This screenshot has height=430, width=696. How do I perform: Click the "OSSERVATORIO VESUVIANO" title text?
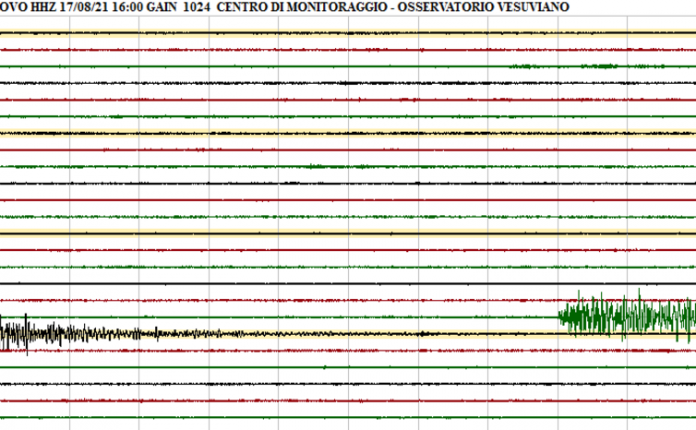pos(483,7)
